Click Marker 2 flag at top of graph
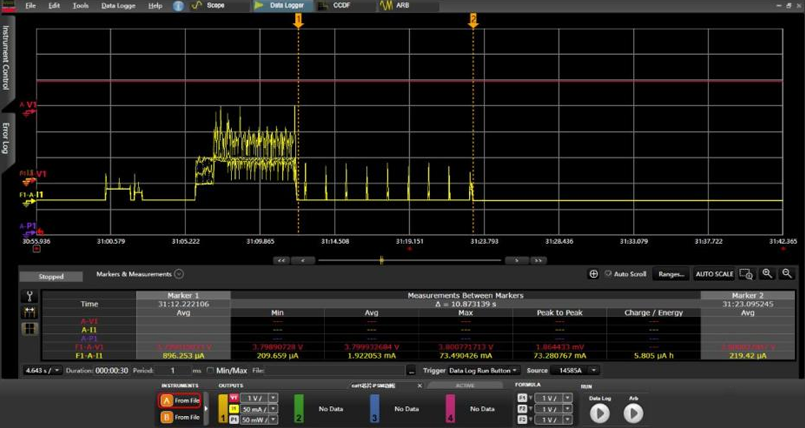This screenshot has height=428, width=805. tap(473, 20)
